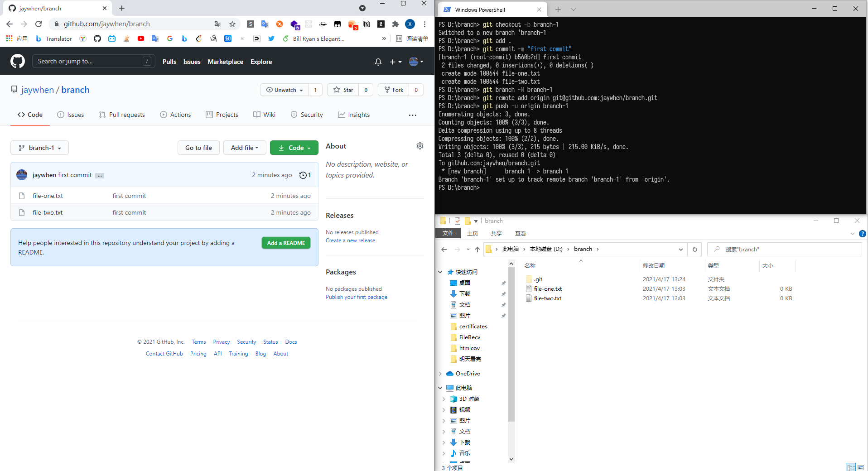Open the YouTube bookmark in bookmarks bar
Screen dimensions: 868x471
141,38
